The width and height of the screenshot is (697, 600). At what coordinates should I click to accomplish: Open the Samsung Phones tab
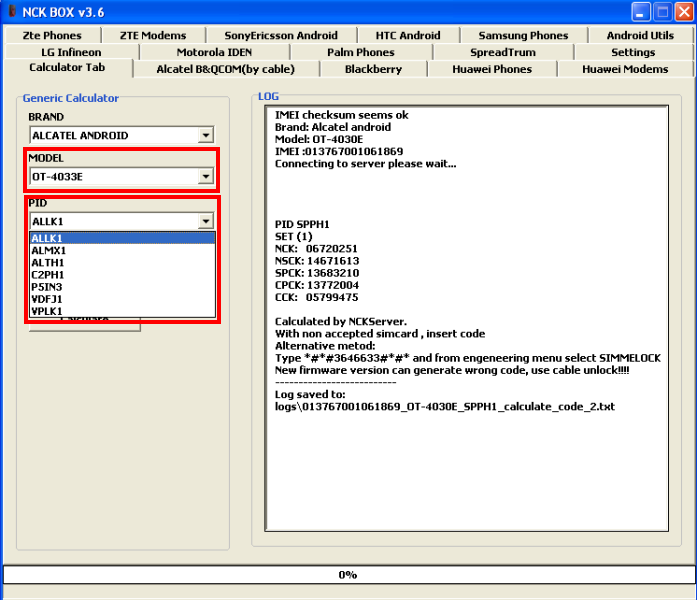point(522,35)
